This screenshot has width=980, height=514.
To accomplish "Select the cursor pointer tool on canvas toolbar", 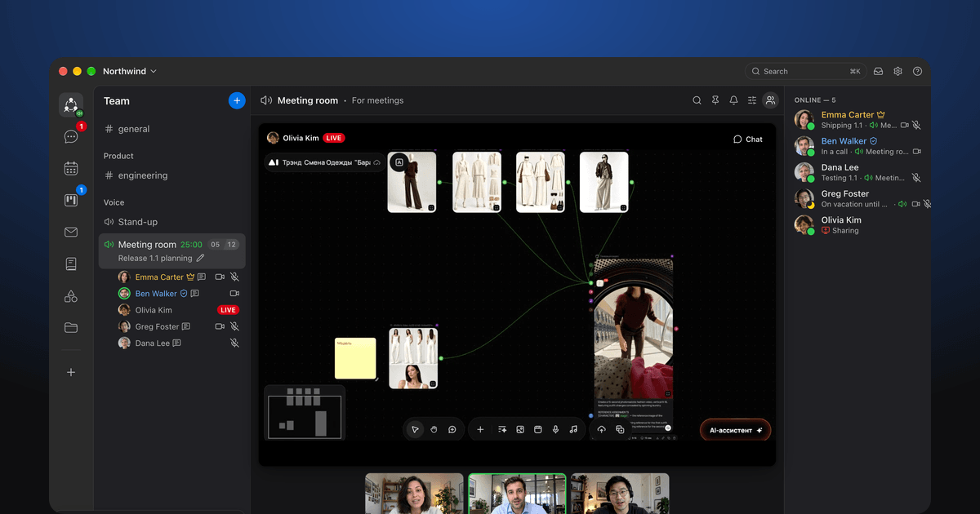I will [x=415, y=429].
